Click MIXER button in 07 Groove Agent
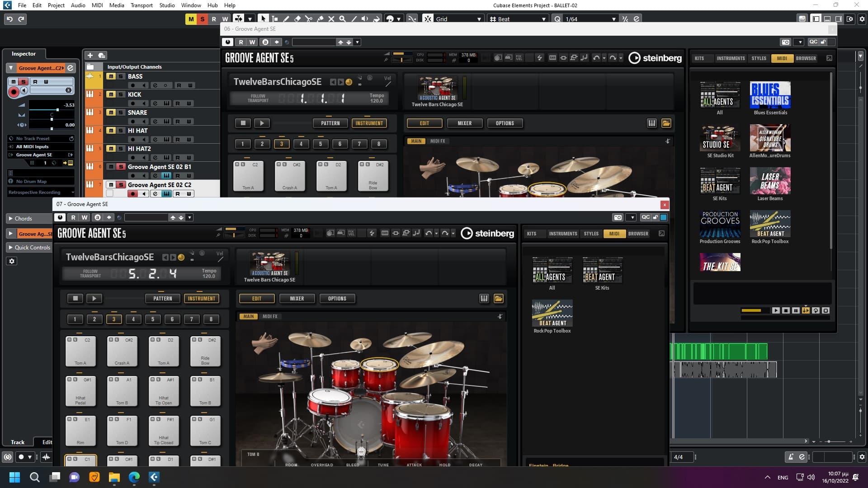This screenshot has height=488, width=868. [297, 298]
